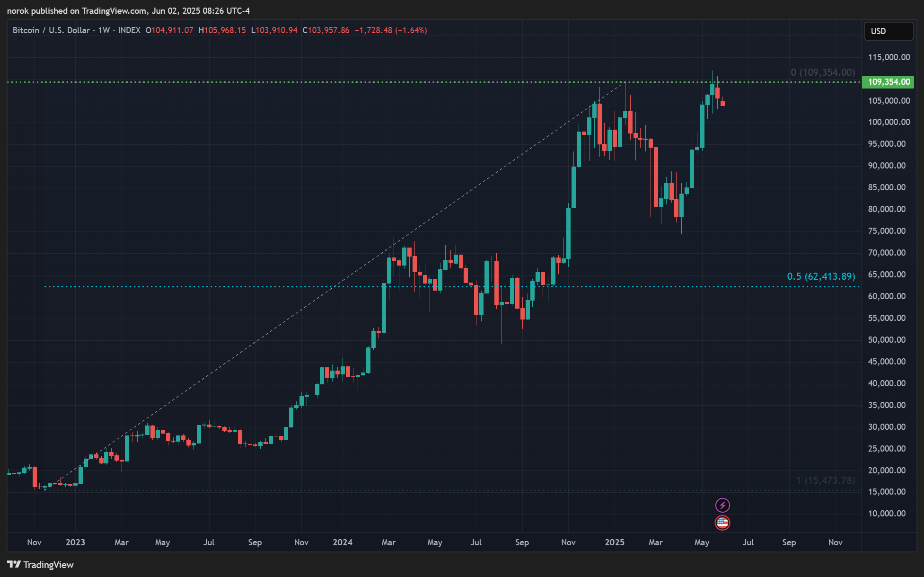Viewport: 924px width, 577px height.
Task: Click the dotted blue 0.5 retracement line
Action: pyautogui.click(x=452, y=286)
